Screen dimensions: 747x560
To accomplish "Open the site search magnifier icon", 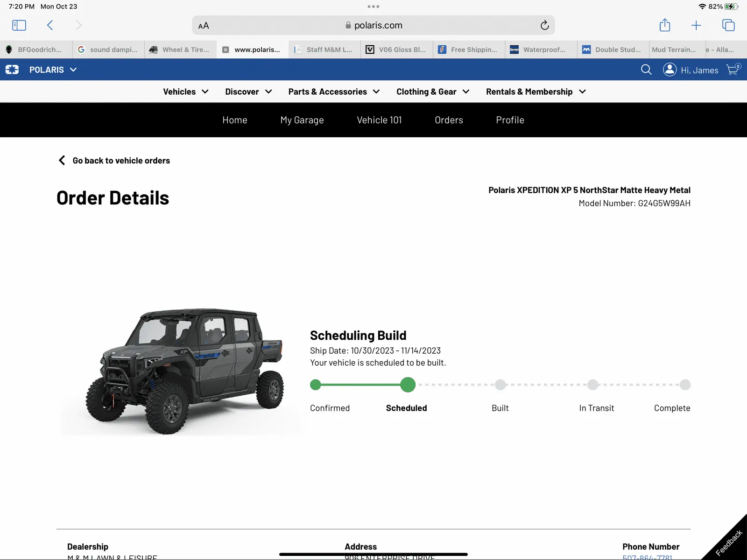I will (646, 70).
